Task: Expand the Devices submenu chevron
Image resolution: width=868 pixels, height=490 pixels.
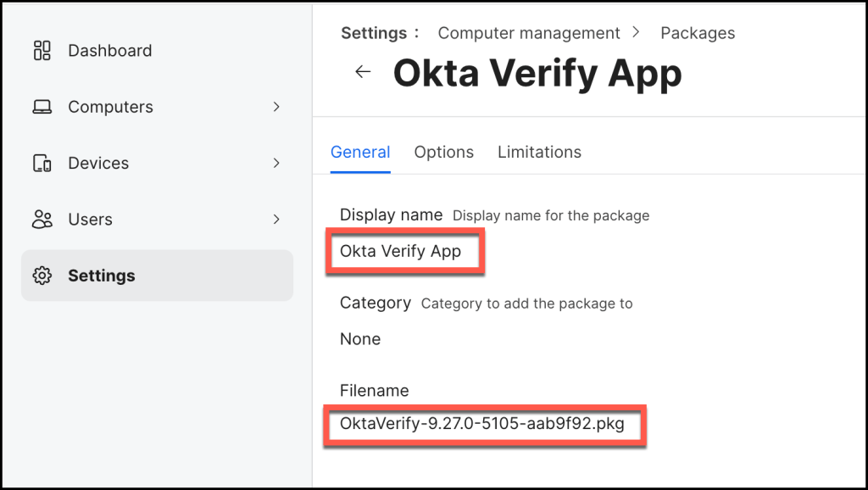Action: coord(276,163)
